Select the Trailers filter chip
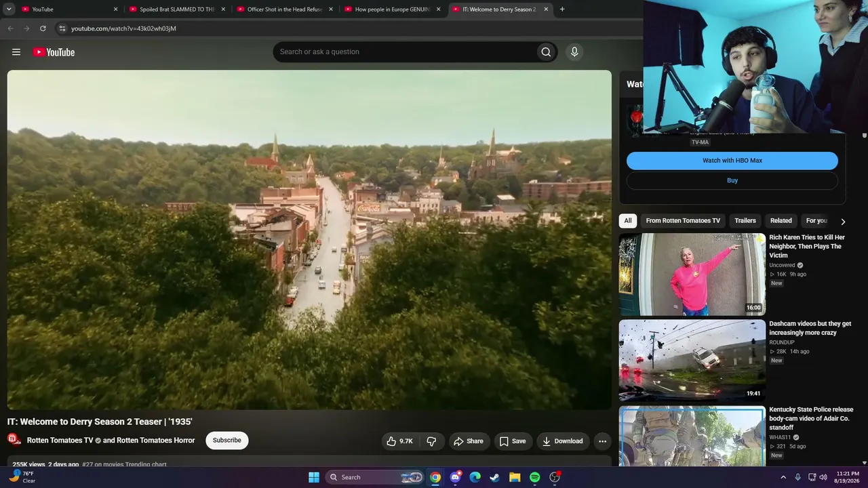 click(x=745, y=220)
